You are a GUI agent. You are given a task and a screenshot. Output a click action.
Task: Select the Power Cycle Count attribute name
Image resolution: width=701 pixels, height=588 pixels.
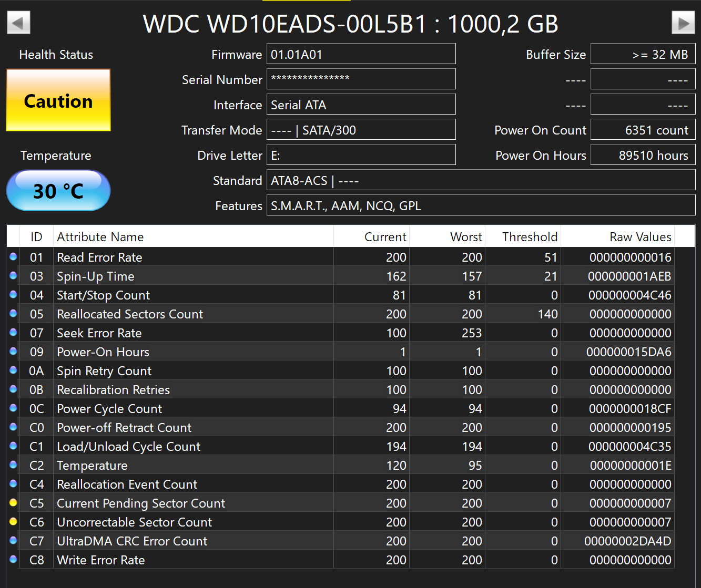109,409
